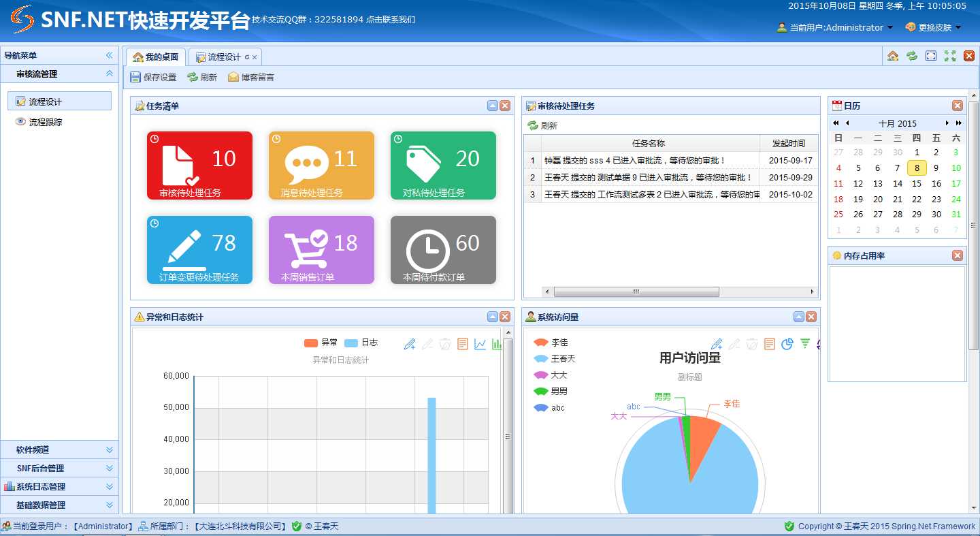Click row 1 钟磊 提交的 sss 4 task
The height and width of the screenshot is (536, 980).
click(x=670, y=161)
